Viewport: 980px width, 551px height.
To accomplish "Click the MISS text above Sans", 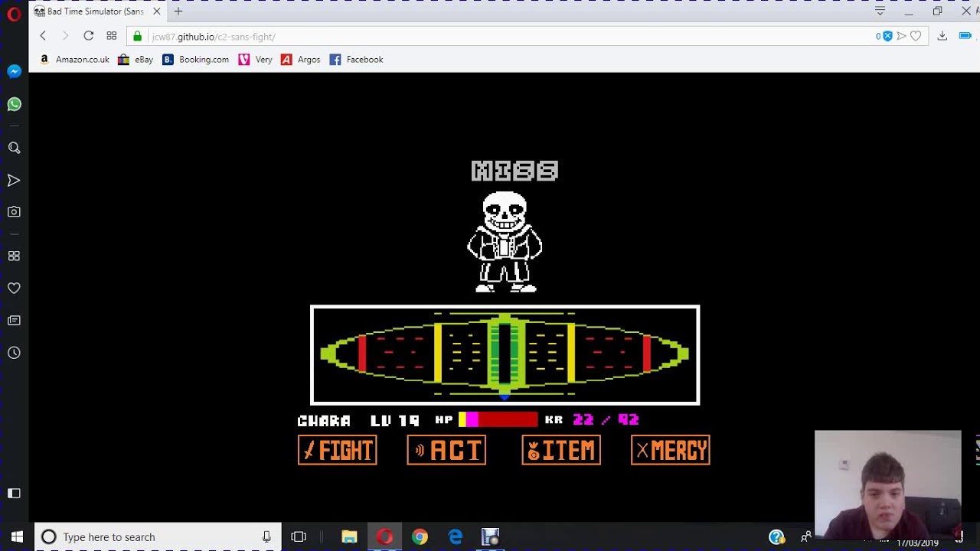I will (514, 171).
